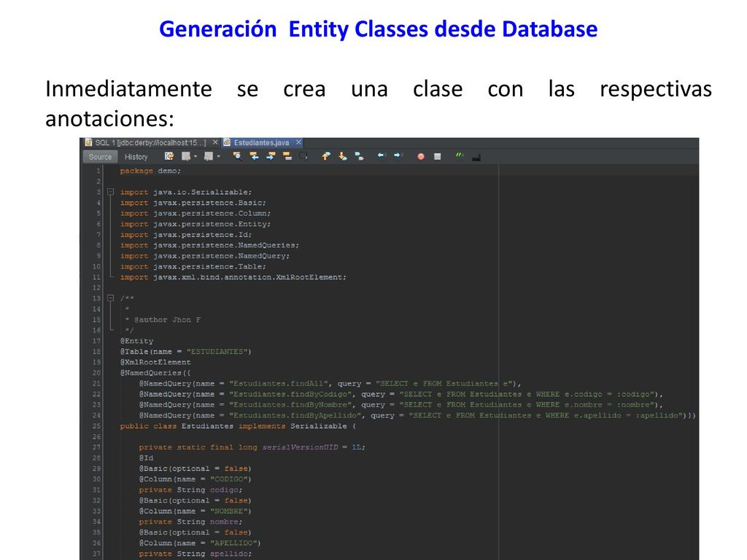Click Find Next Occurrence icon

coord(271,156)
